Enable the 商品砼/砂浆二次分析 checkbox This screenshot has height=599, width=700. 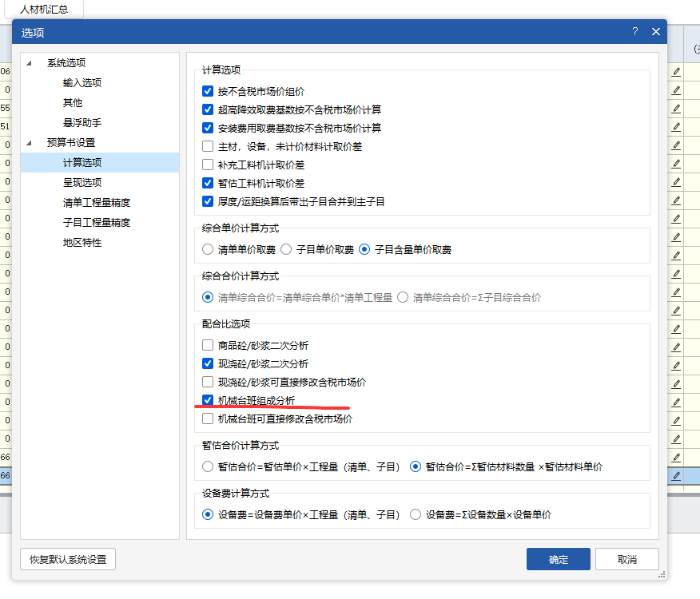coord(207,344)
